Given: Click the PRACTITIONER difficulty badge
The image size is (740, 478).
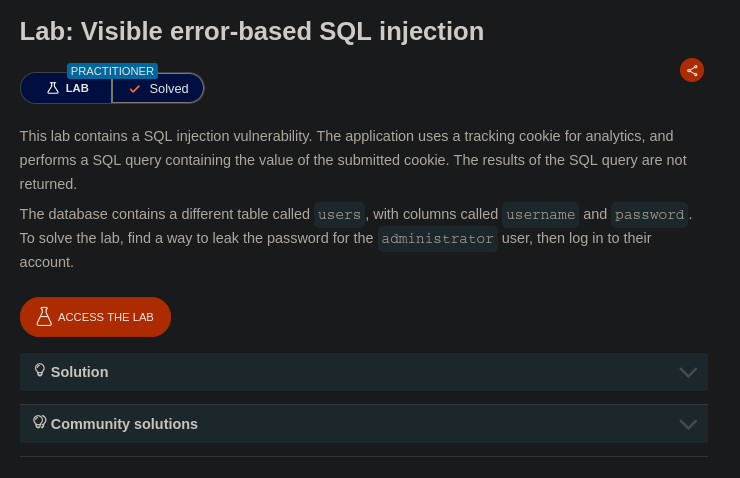Looking at the screenshot, I should pos(112,71).
